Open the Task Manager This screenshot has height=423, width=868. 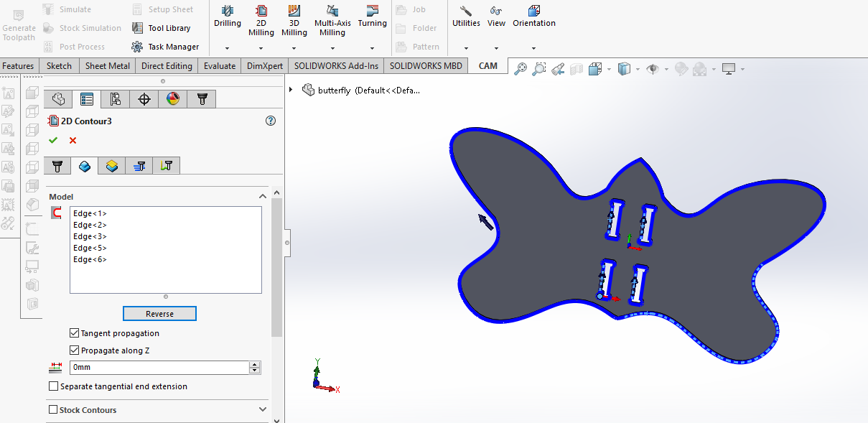[165, 47]
